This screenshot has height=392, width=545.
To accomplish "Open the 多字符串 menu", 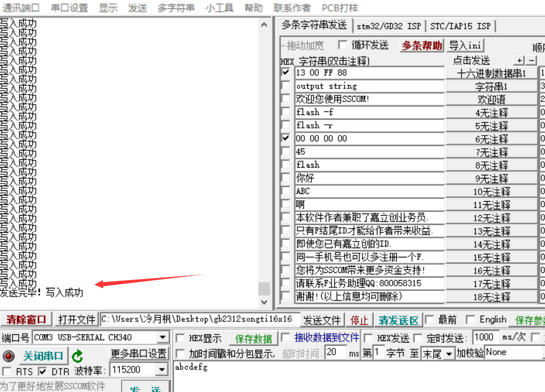I will click(176, 8).
